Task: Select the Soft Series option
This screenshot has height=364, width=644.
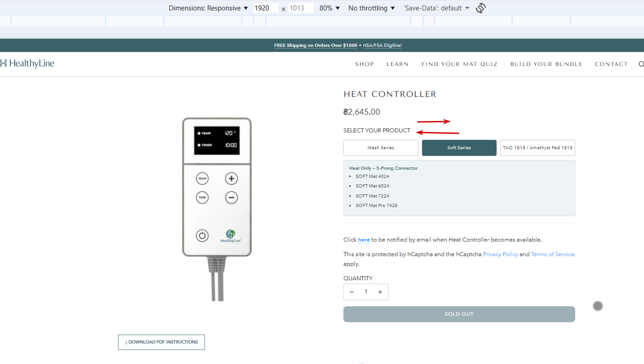Action: (x=459, y=148)
